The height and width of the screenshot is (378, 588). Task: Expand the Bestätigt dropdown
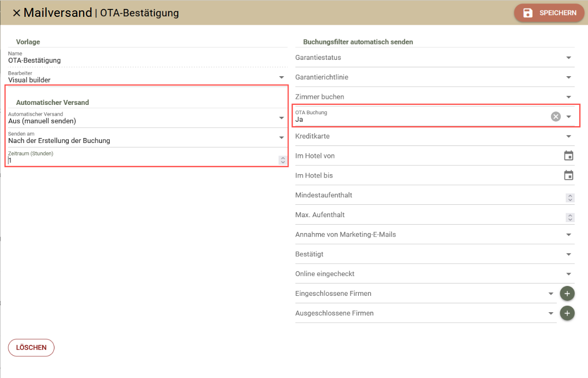click(x=435, y=254)
